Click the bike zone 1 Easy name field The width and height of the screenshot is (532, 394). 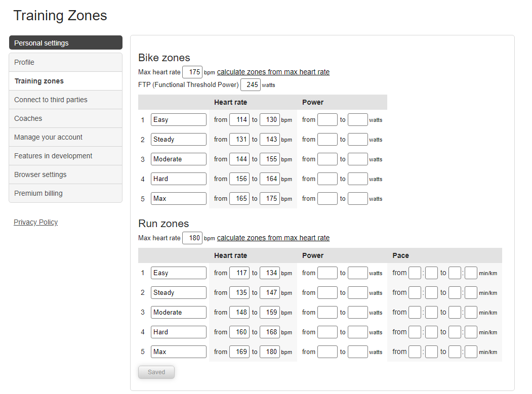click(178, 119)
